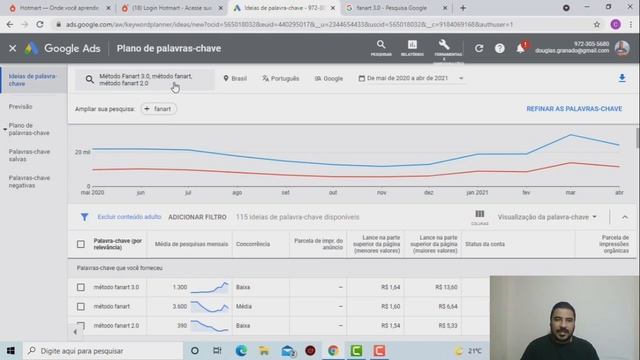Screen dimensions: 640x360
Task: Open the Mail app from the taskbar
Action: [x=288, y=351]
